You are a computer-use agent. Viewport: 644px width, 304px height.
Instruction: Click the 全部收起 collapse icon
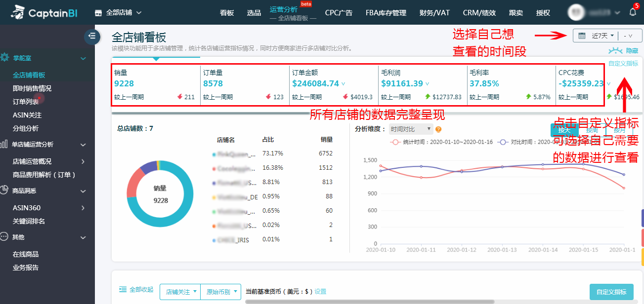click(x=123, y=289)
